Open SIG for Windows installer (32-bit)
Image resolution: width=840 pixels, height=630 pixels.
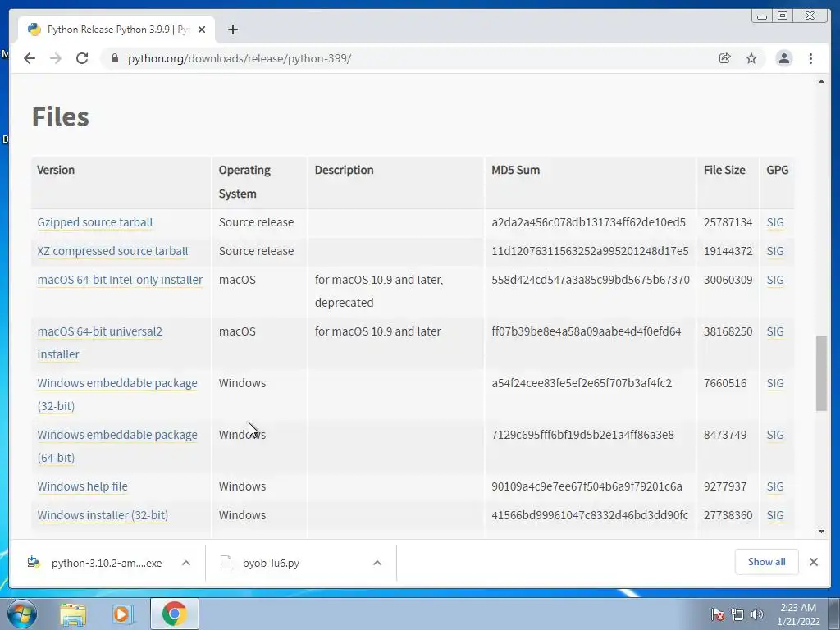click(775, 515)
